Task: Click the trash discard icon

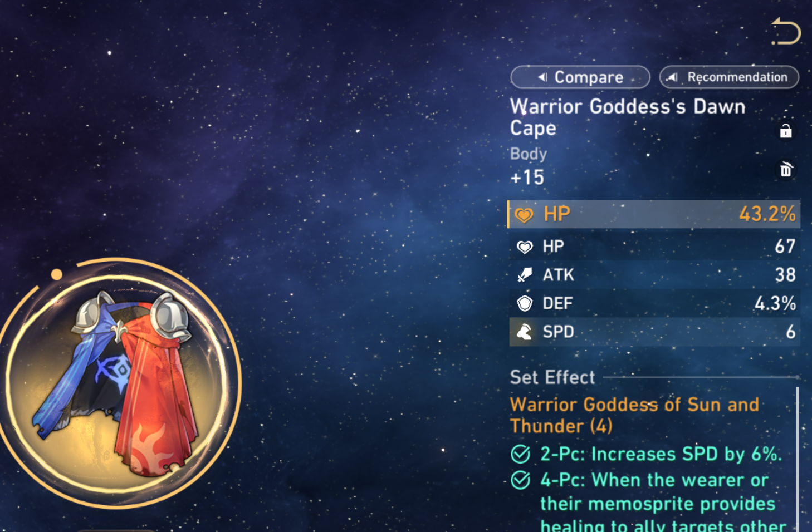Action: (x=786, y=169)
